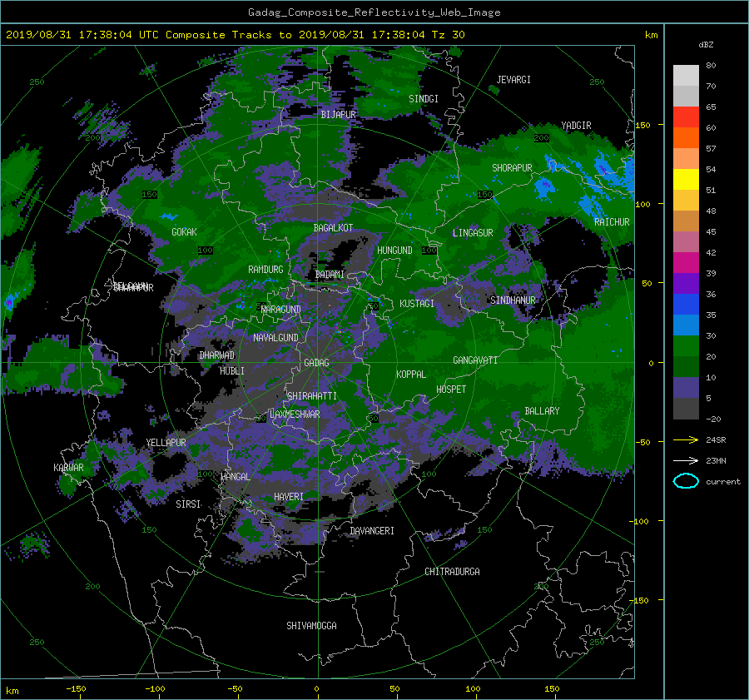Click the SIRSI city label

click(188, 504)
